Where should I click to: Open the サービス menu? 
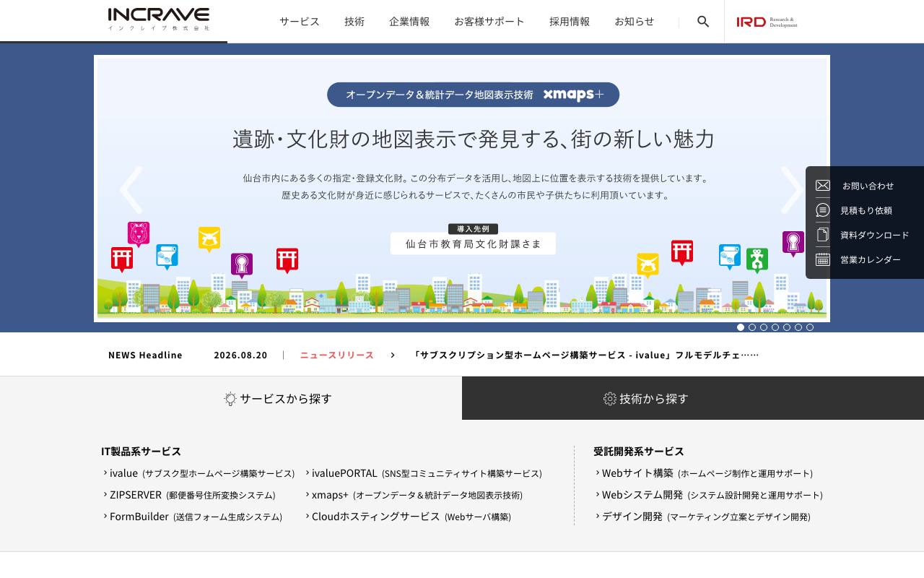pos(300,22)
